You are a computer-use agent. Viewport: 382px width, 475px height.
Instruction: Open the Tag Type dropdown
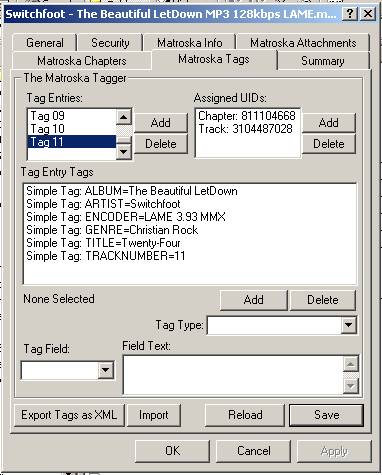coord(349,325)
